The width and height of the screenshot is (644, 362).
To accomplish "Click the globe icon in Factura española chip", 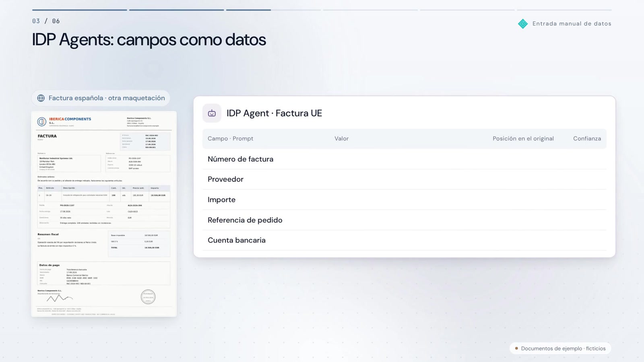I will [41, 98].
